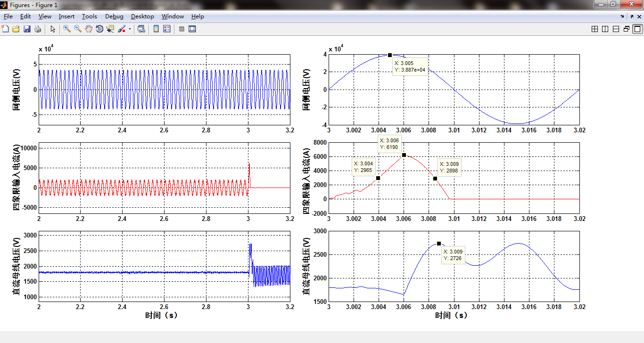
Task: Close the Figure 1 document with the small X
Action: (x=639, y=16)
